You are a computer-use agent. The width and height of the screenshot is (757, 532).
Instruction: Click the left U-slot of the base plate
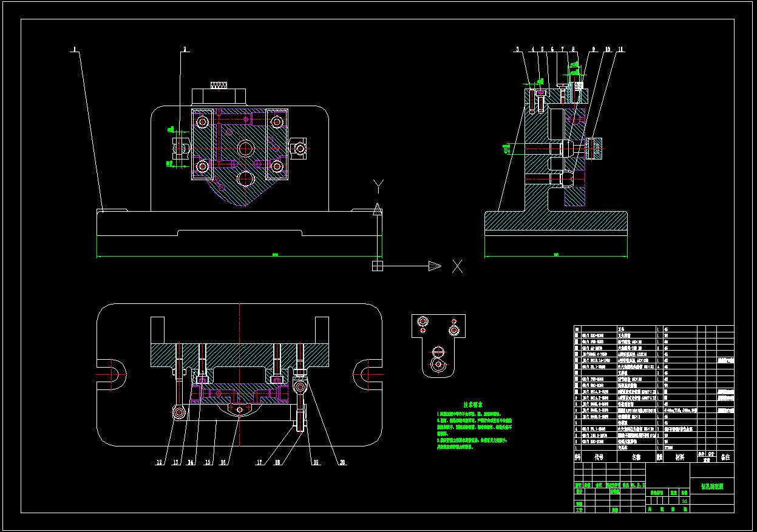[111, 375]
